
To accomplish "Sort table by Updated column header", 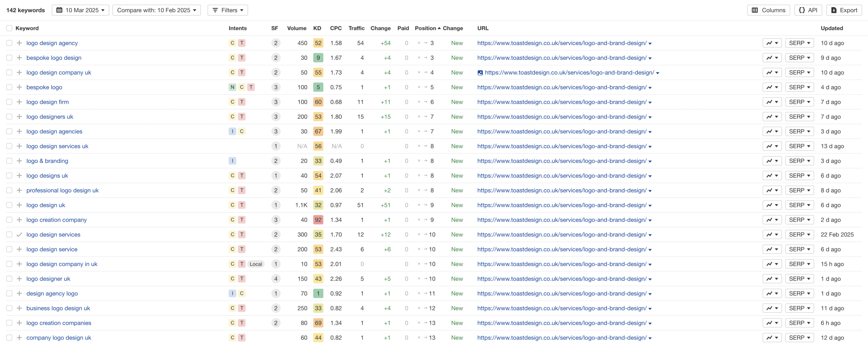I will coord(832,28).
